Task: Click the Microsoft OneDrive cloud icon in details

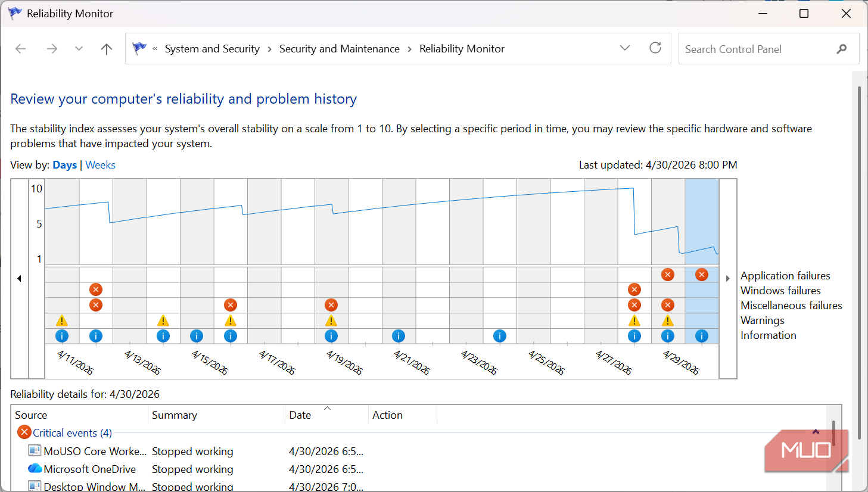Action: point(35,469)
